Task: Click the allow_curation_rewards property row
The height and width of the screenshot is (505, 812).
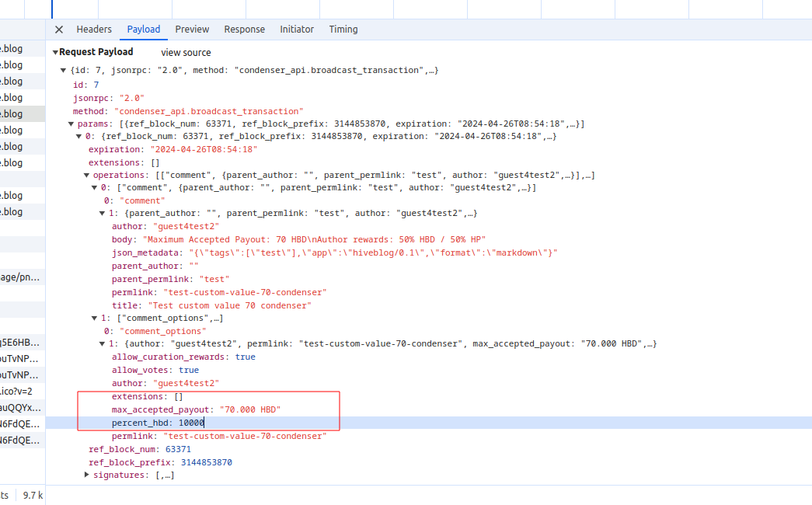Action: click(183, 357)
